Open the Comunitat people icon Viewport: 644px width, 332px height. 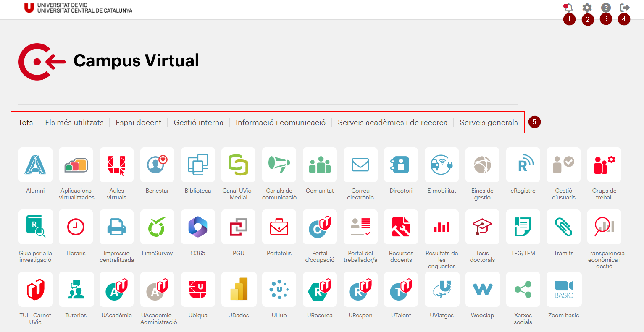[320, 165]
